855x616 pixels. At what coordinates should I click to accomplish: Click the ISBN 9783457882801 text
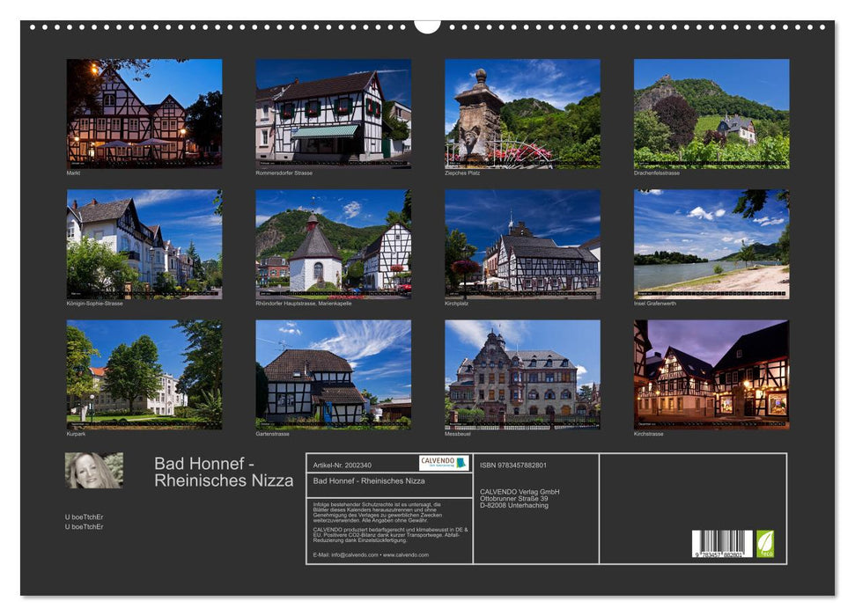click(513, 465)
